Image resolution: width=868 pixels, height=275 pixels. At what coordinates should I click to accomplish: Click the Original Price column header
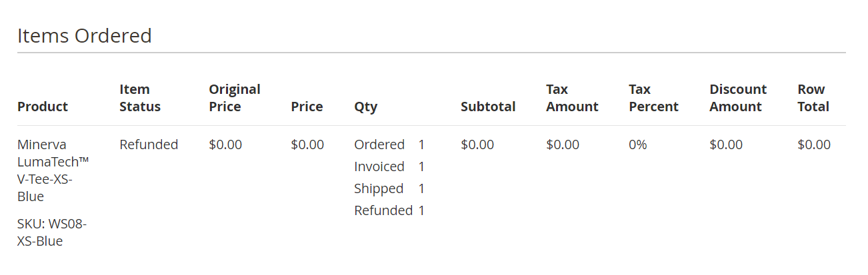click(x=235, y=98)
